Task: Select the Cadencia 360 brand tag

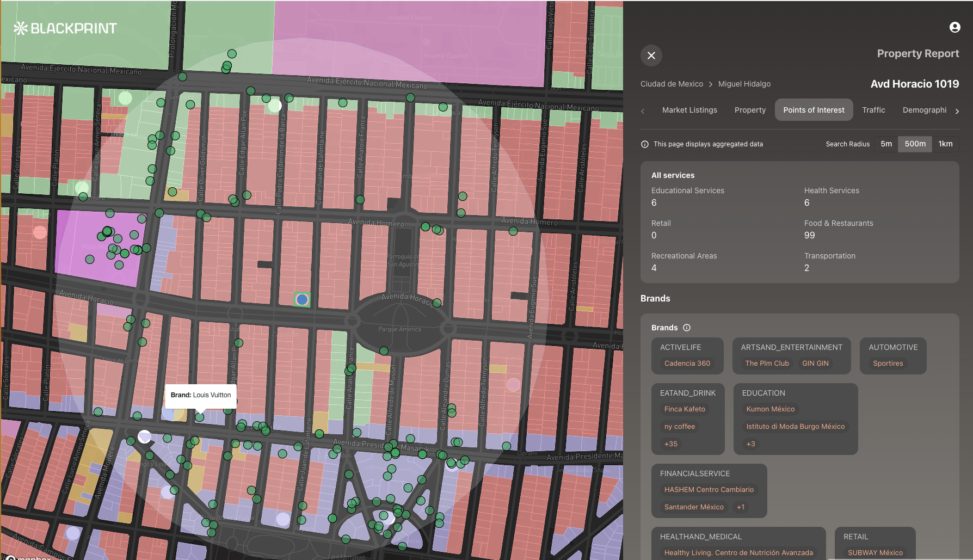Action: pos(687,364)
